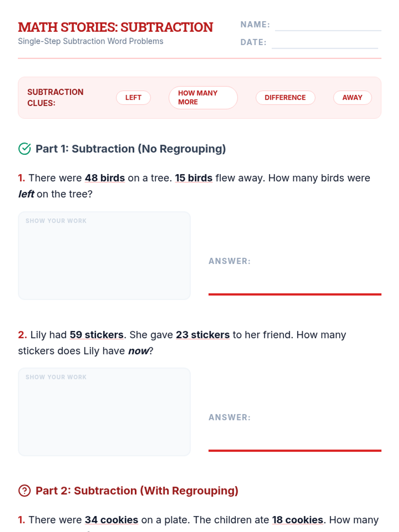Screen dimensions: 399x532
Task: Select the HOW MANY MORE clue pill
Action: 203,98
